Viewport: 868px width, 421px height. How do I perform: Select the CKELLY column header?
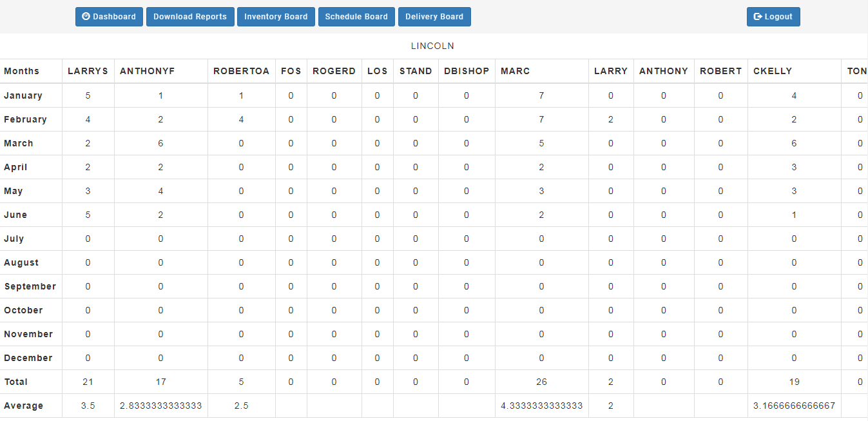(773, 71)
